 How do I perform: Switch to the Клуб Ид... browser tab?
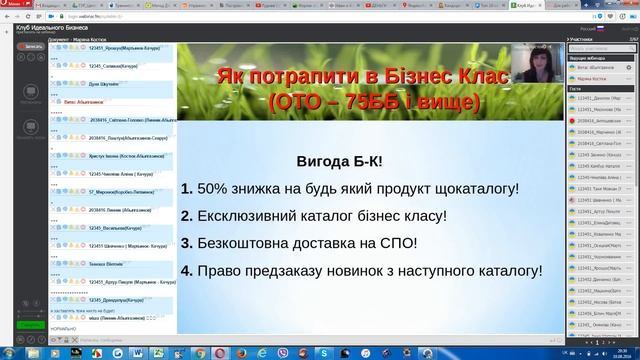click(x=527, y=5)
